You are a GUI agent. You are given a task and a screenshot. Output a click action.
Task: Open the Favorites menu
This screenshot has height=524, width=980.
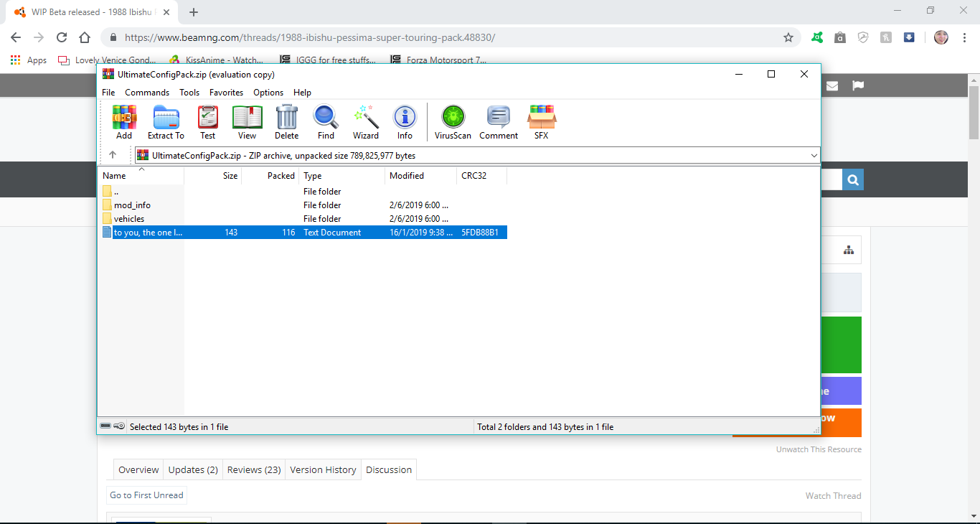click(226, 93)
